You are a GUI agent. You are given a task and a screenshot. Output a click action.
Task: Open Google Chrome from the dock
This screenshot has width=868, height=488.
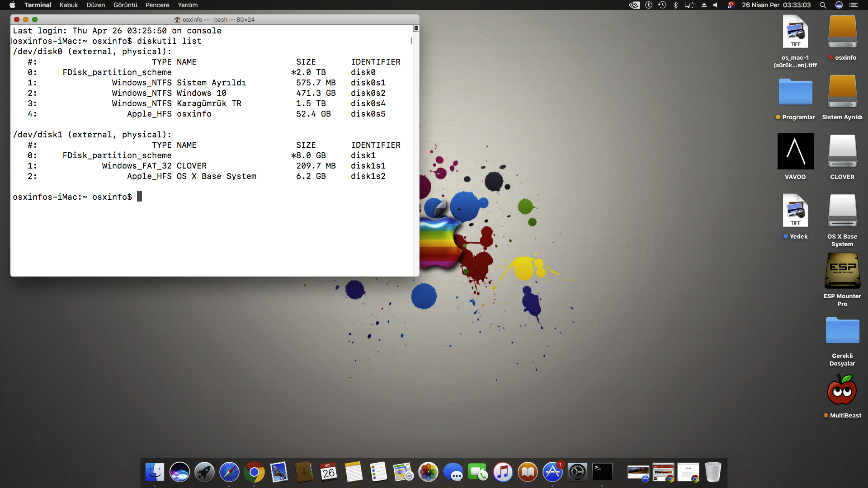254,473
